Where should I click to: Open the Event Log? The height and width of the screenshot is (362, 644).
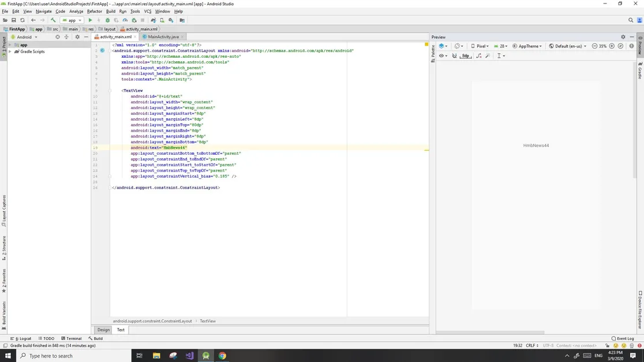623,338
